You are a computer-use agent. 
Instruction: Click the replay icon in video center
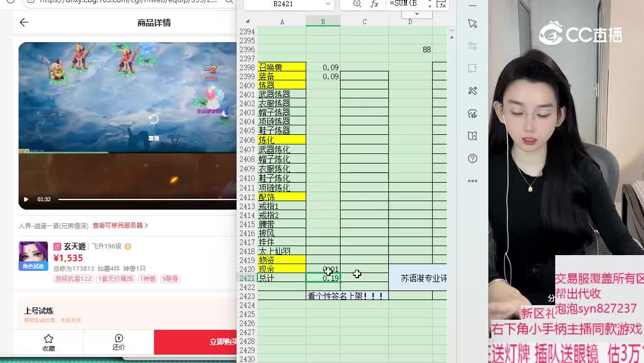point(153,119)
